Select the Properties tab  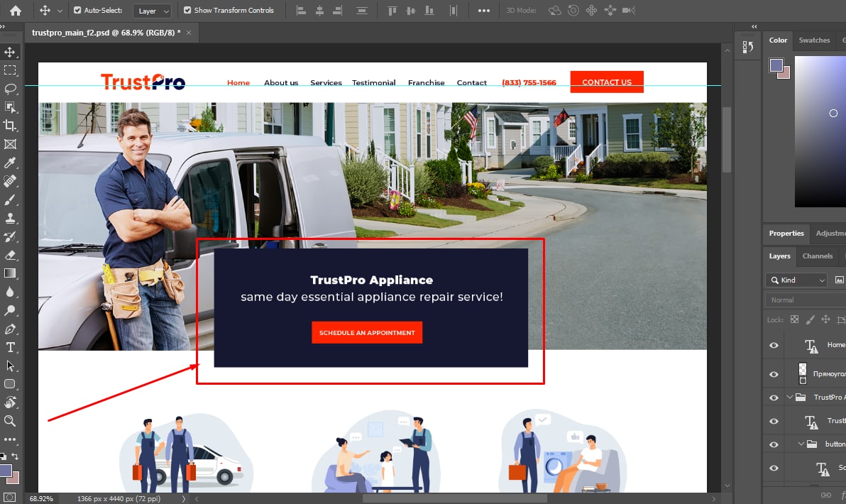pos(786,234)
